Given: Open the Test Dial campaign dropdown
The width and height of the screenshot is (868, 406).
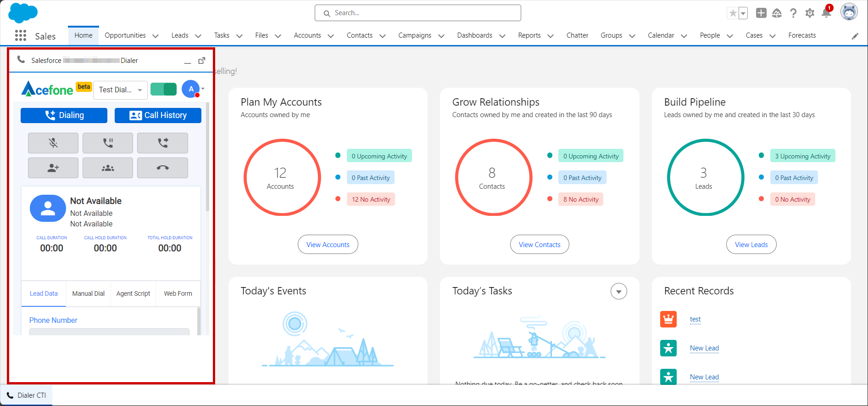Looking at the screenshot, I should (120, 90).
